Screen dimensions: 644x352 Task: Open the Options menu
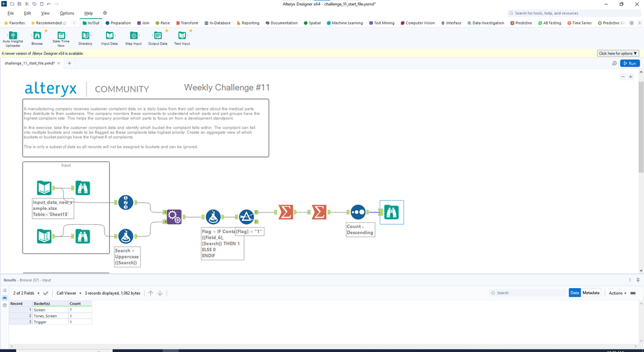[67, 13]
